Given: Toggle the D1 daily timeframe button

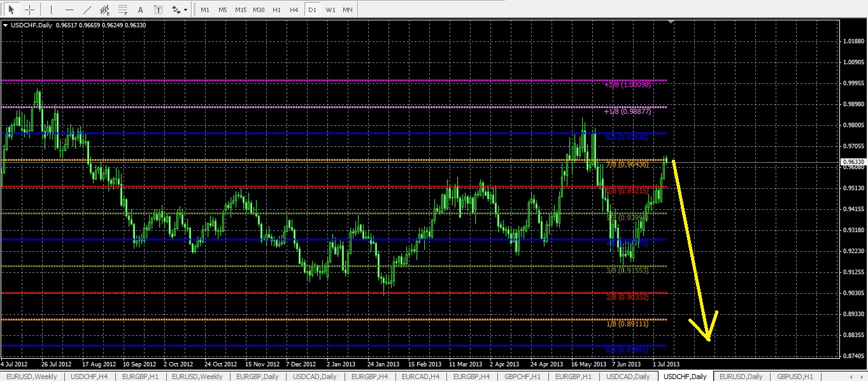Looking at the screenshot, I should [x=312, y=10].
